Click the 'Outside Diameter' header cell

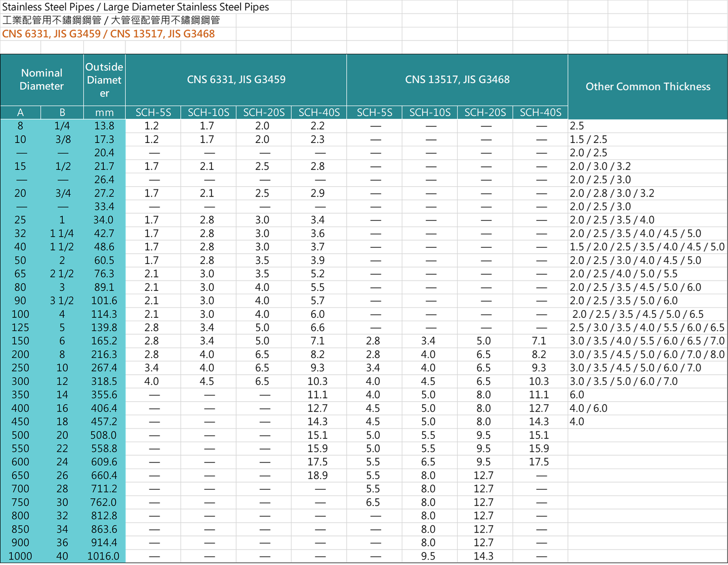104,80
